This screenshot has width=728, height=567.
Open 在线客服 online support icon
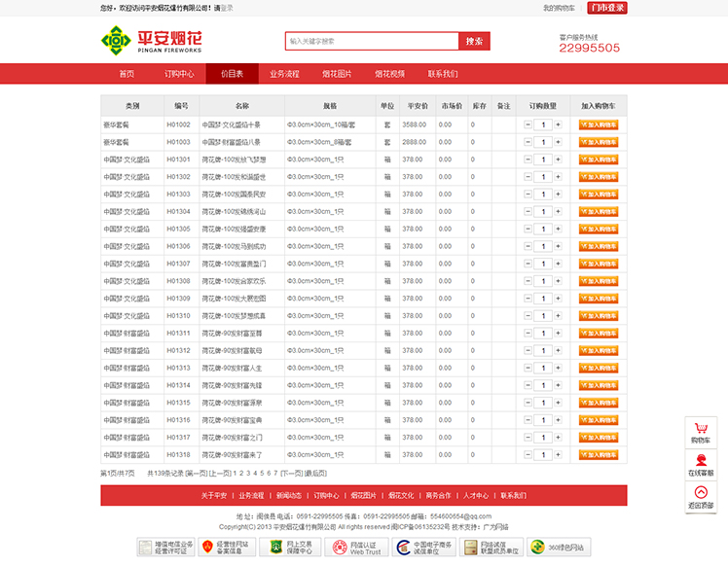point(701,464)
